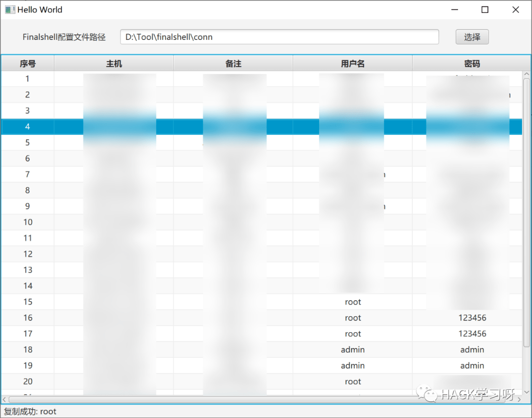The width and height of the screenshot is (532, 418).
Task: Click the vertical scrollbar thumb of table
Action: pyautogui.click(x=527, y=212)
